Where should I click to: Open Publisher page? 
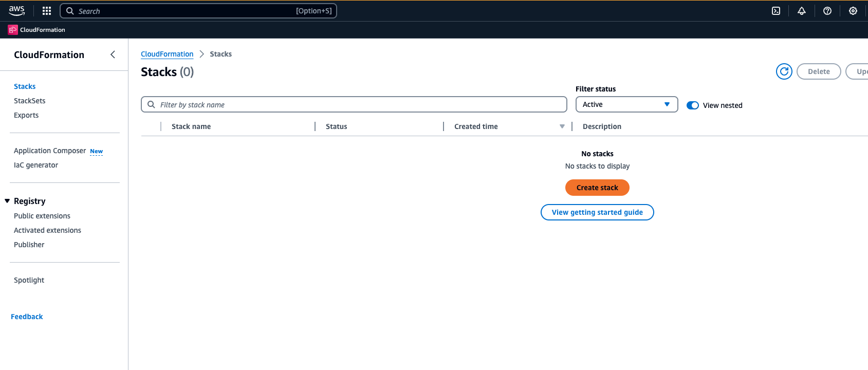[29, 245]
